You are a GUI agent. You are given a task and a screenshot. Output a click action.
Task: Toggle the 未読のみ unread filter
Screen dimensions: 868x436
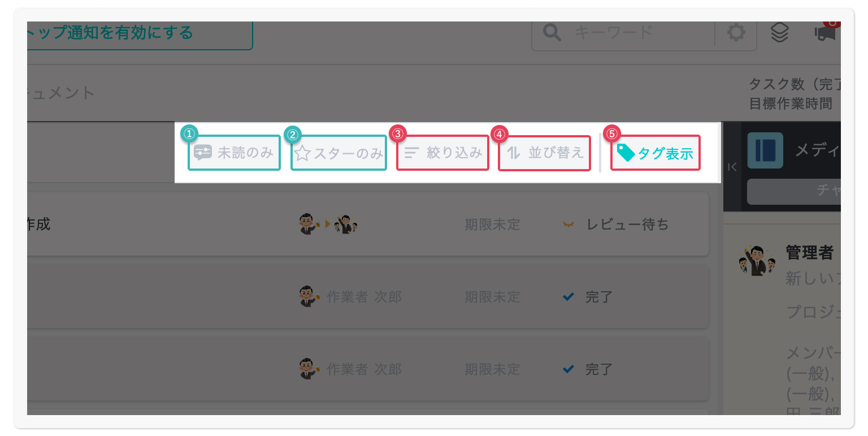click(x=234, y=153)
